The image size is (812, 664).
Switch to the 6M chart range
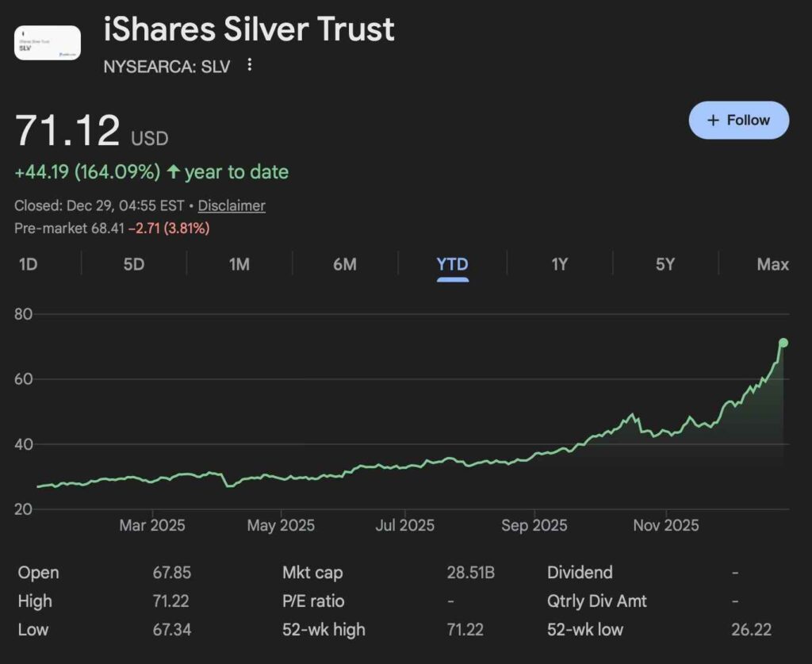point(345,264)
